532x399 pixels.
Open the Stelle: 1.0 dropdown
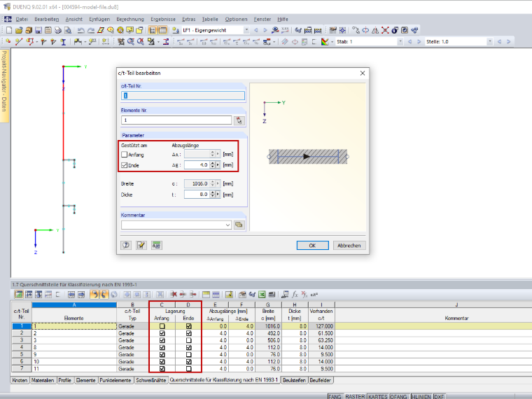(x=489, y=42)
